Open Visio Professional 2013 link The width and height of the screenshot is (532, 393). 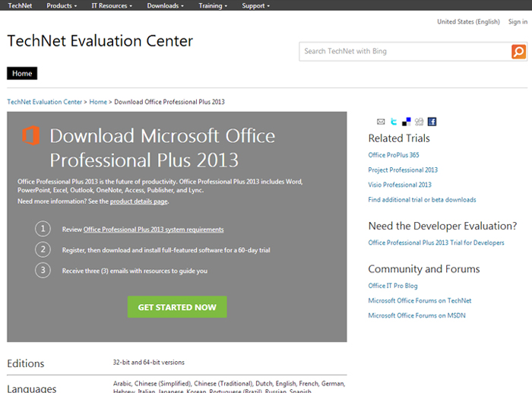pos(400,185)
